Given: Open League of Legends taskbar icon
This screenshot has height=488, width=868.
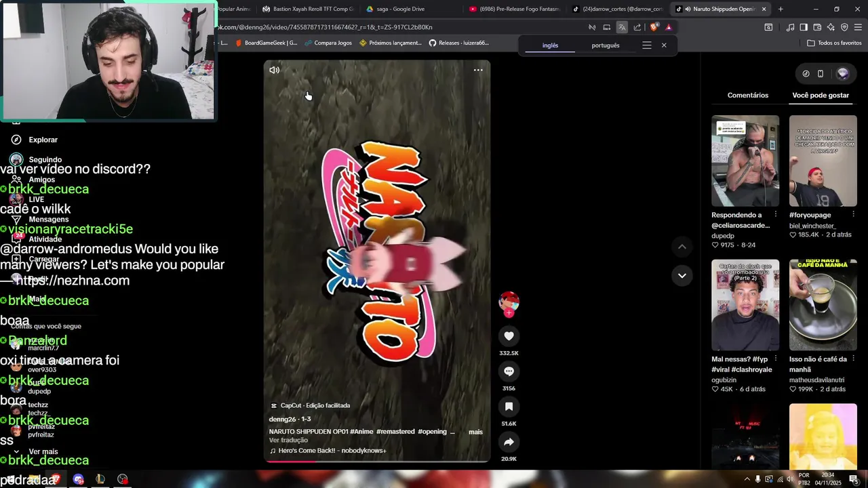Looking at the screenshot, I should click(100, 479).
